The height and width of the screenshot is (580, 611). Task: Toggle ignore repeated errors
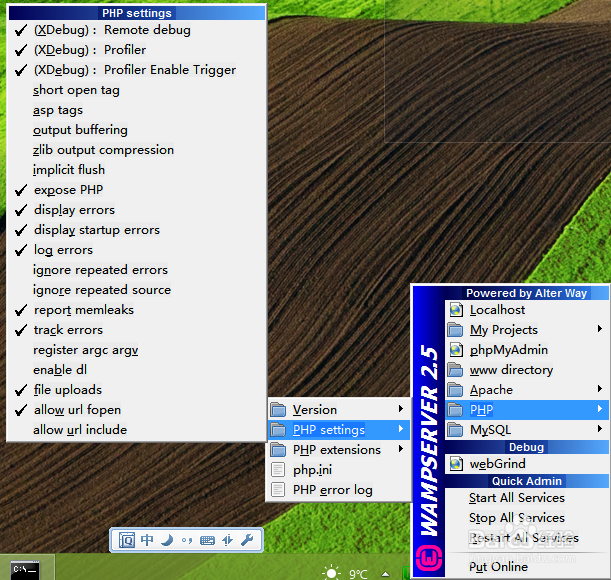click(x=136, y=270)
